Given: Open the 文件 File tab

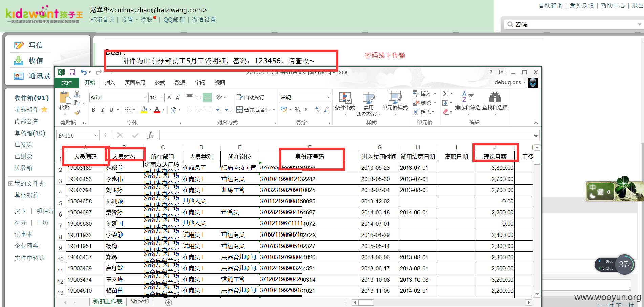Looking at the screenshot, I should coord(67,82).
